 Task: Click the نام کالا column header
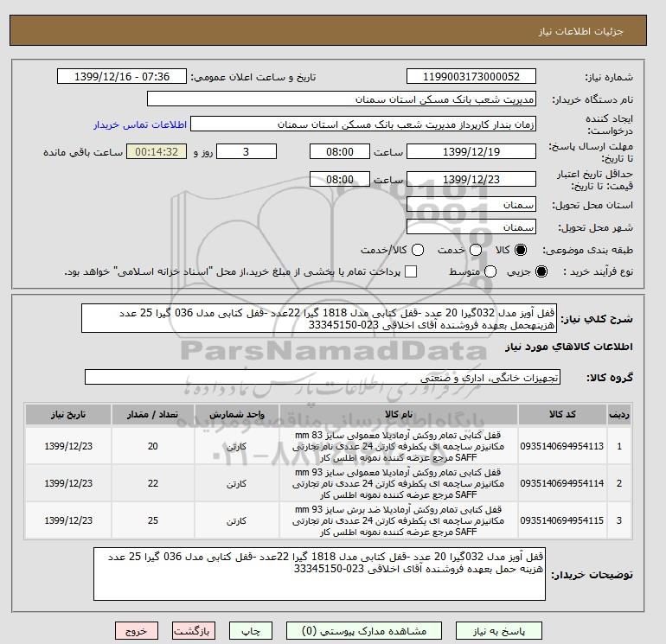[x=399, y=414]
